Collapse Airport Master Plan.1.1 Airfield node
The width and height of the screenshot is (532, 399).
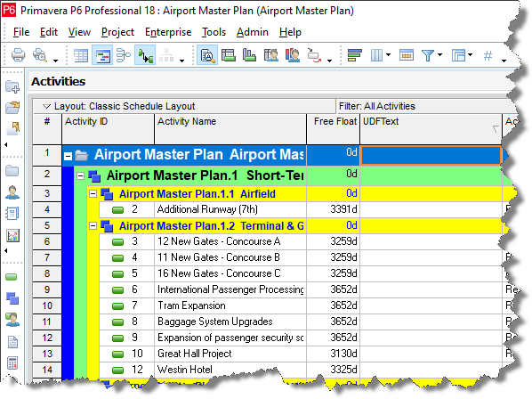click(x=93, y=194)
